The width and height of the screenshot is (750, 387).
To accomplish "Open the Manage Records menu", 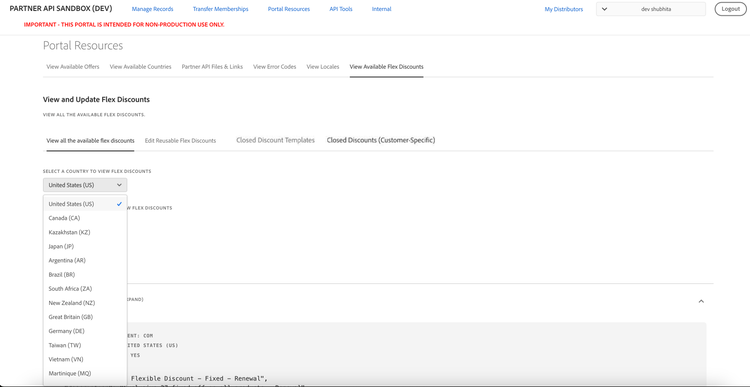I will pyautogui.click(x=152, y=9).
